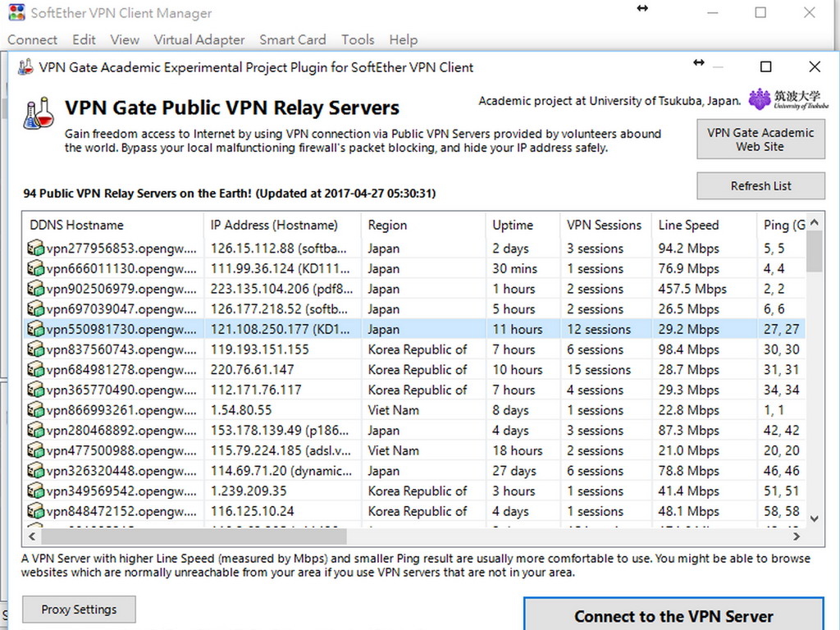Click the large flask logo beside heading
This screenshot has width=840, height=630.
(39, 113)
